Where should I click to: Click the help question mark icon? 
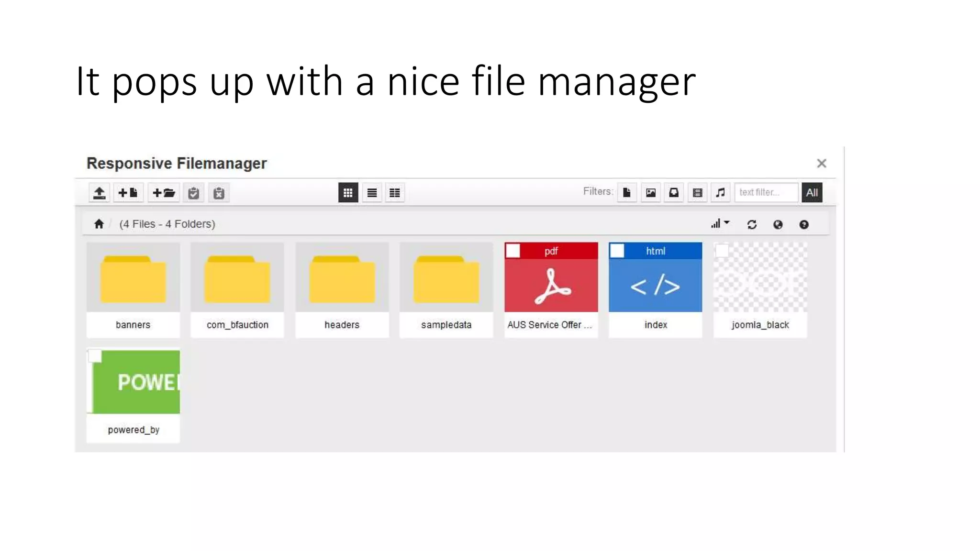(804, 224)
